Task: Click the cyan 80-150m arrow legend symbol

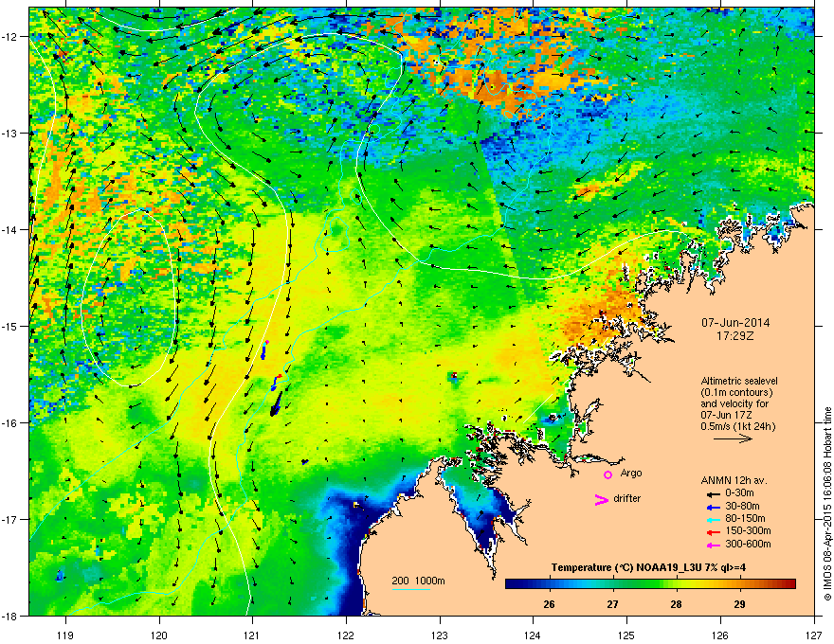Action: click(714, 519)
